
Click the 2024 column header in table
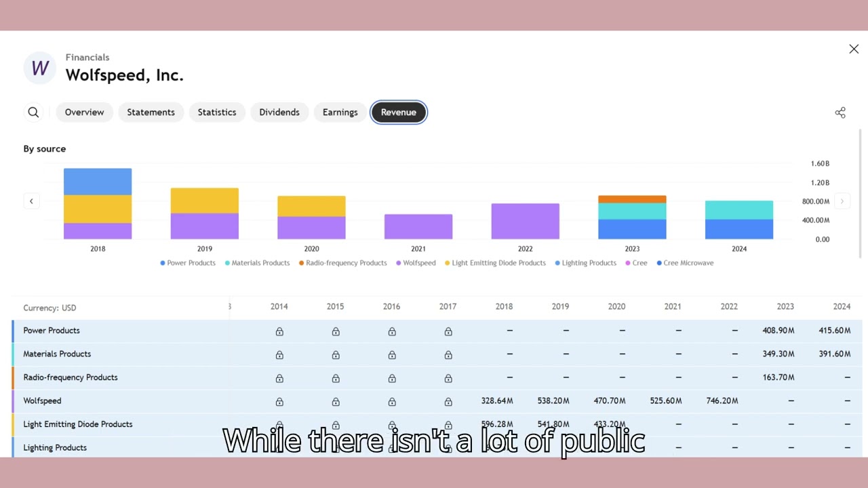point(842,306)
